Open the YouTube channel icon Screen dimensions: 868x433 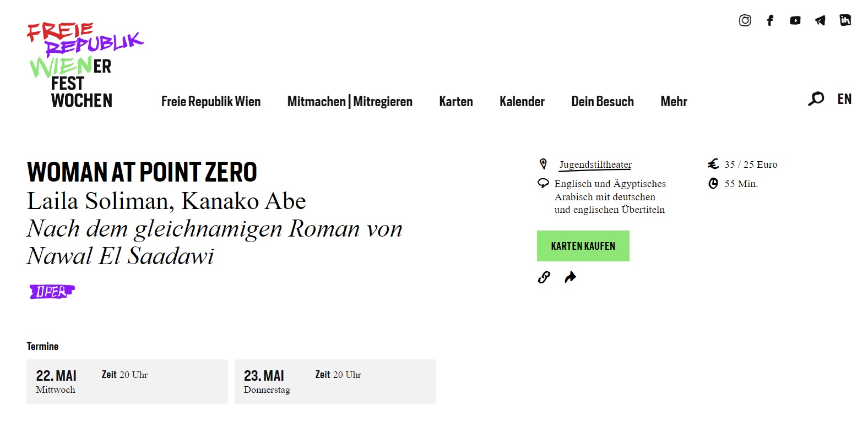click(795, 20)
